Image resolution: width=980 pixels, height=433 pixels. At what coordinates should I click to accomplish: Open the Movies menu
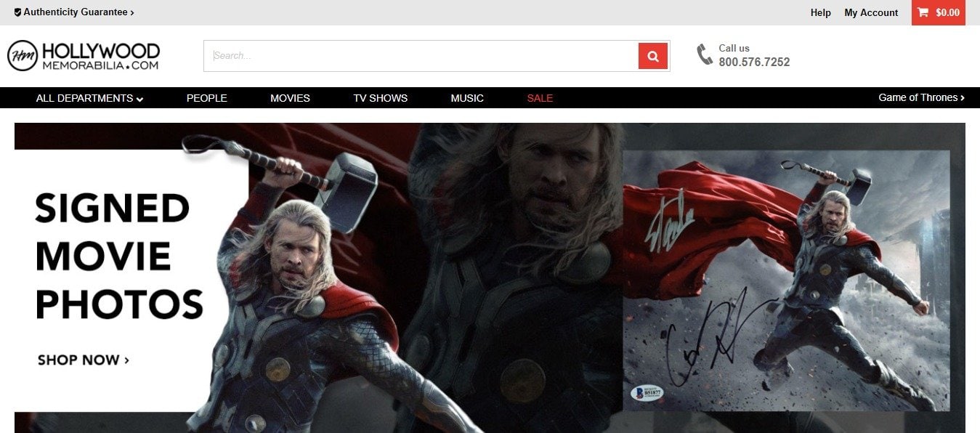tap(290, 98)
